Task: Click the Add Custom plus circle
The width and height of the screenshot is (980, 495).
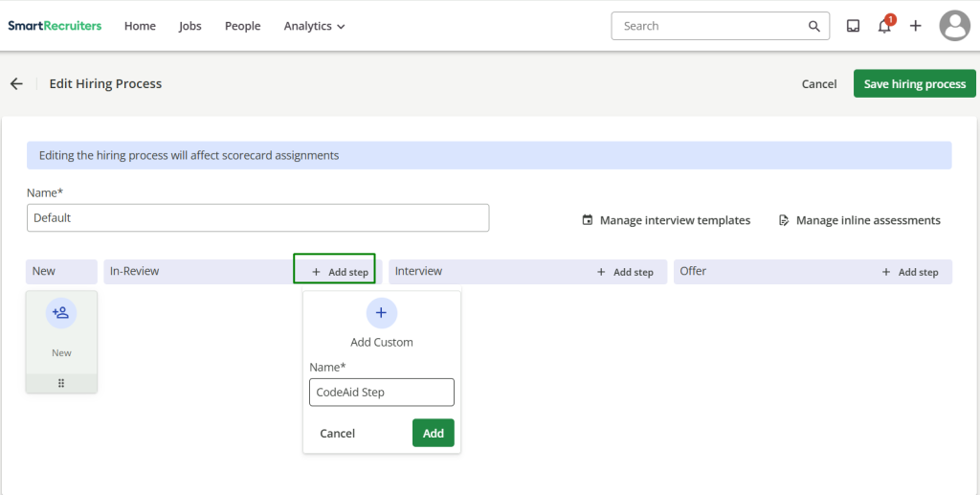Action: [x=381, y=313]
